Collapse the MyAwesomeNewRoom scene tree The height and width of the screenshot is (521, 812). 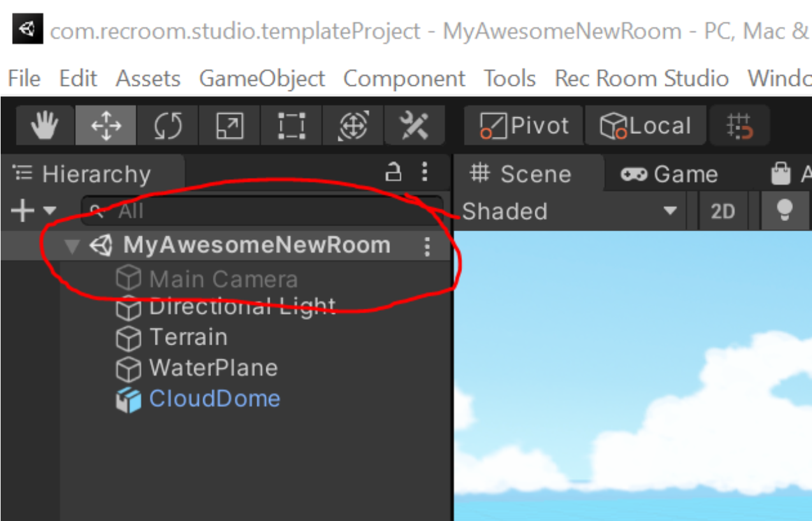pos(73,246)
